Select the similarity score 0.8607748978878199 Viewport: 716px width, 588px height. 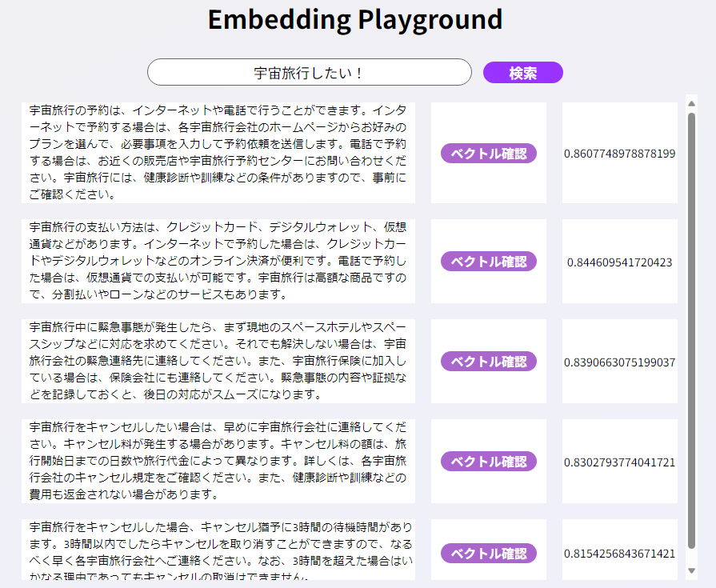[x=619, y=154]
